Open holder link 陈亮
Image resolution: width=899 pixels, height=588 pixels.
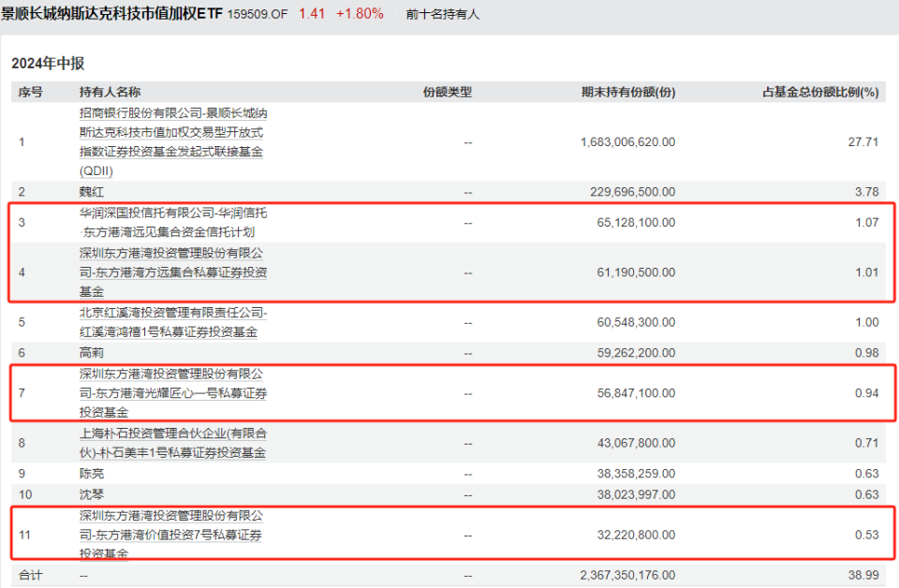[x=92, y=474]
